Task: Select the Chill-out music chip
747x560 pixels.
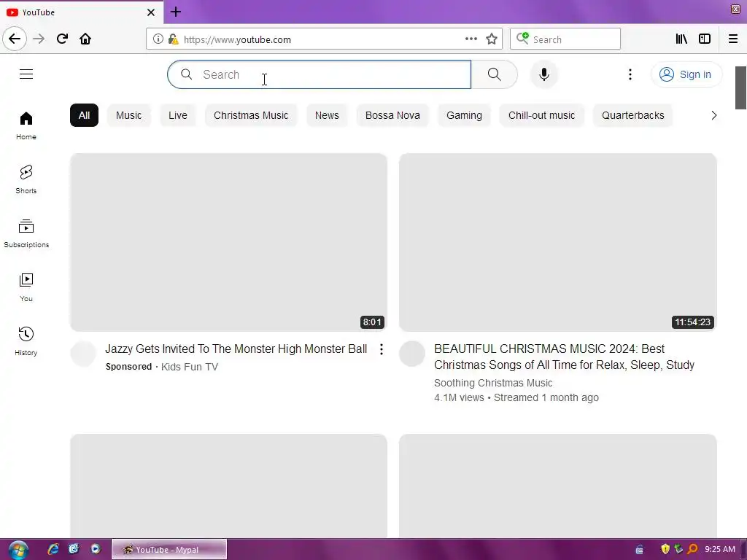Action: pyautogui.click(x=542, y=115)
